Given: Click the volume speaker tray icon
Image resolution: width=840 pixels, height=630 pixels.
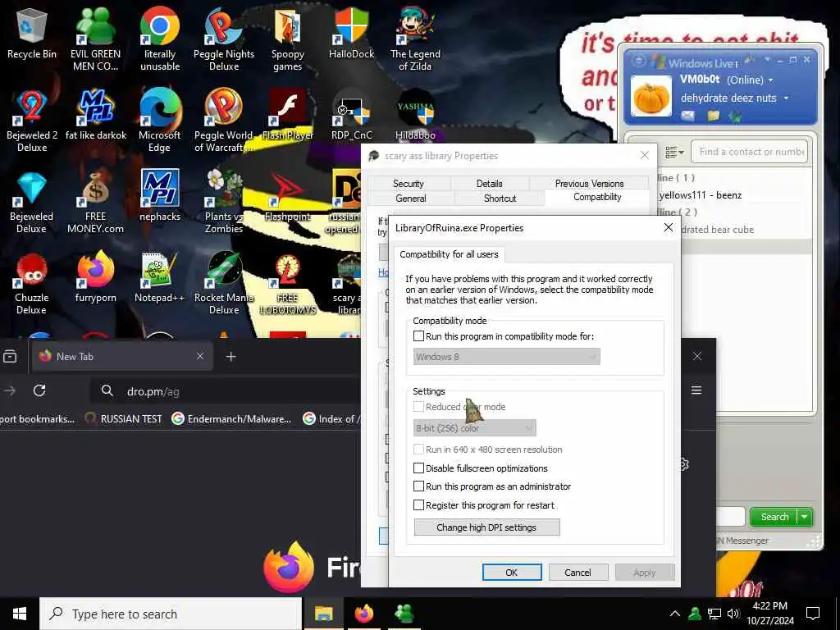Looking at the screenshot, I should coord(733,614).
